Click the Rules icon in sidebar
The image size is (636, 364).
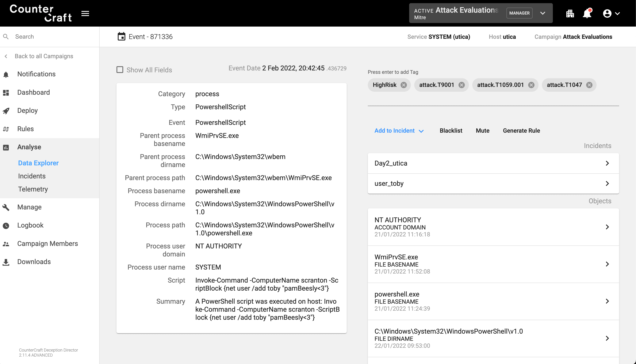point(6,129)
